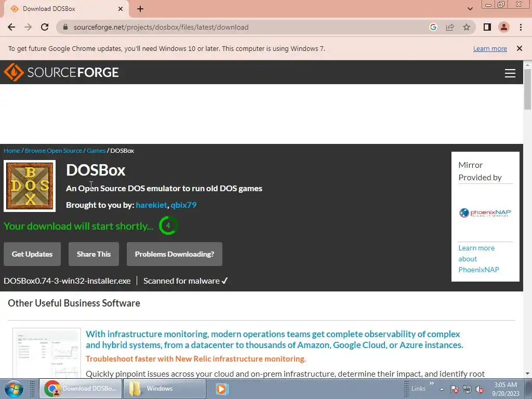Screen dimensions: 532x399
Task: Click the Other Useful Business Software heading
Action: click(74, 303)
